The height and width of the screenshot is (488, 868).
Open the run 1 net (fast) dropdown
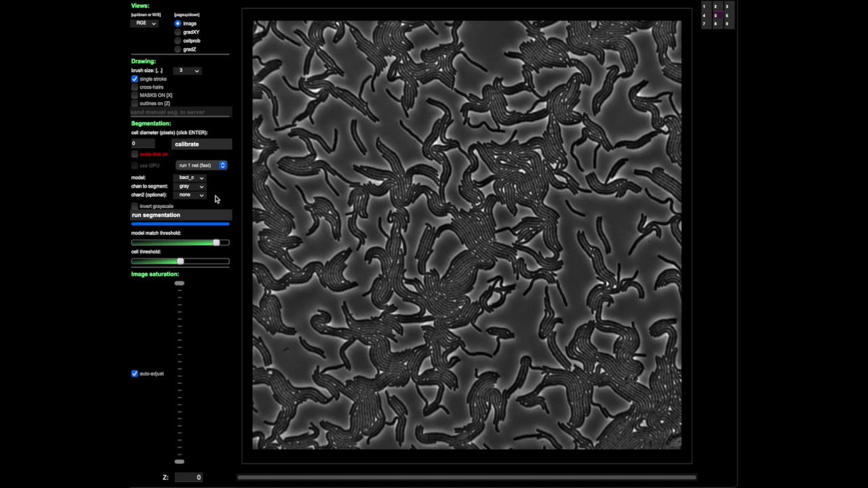click(x=199, y=165)
